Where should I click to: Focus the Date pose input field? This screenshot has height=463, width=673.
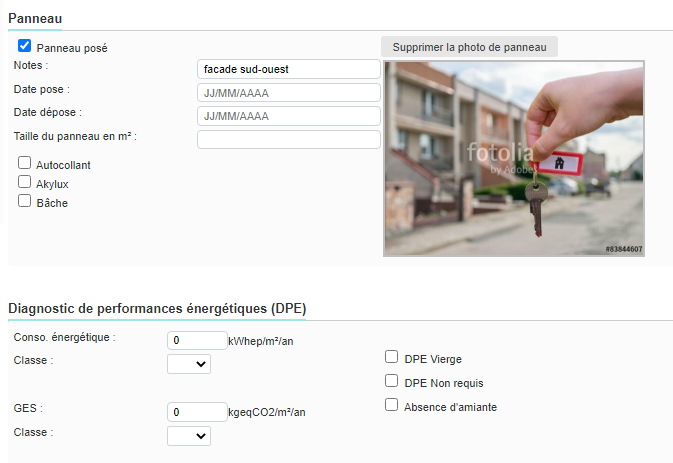(289, 93)
